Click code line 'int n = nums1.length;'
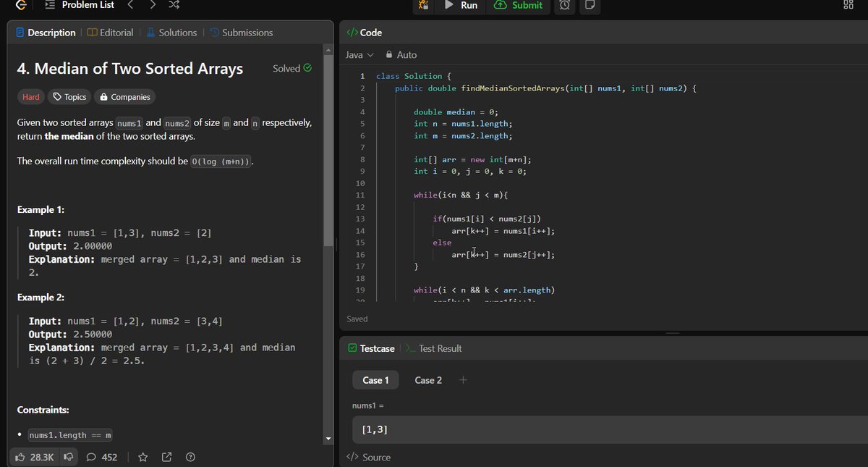The image size is (868, 467). coord(463,124)
